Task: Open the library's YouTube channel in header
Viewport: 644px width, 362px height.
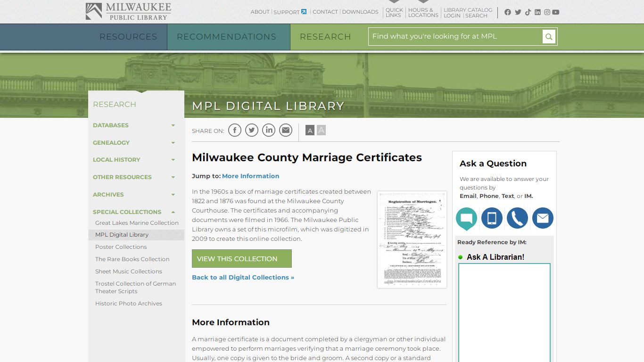Action: (x=556, y=12)
